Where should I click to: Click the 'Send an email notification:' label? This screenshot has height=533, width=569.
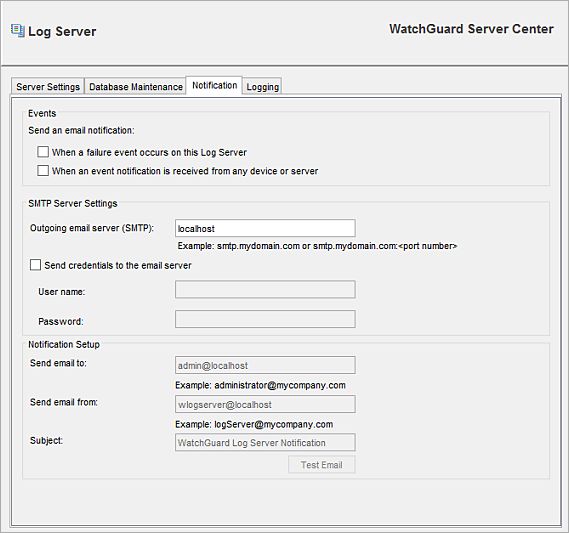click(x=81, y=130)
